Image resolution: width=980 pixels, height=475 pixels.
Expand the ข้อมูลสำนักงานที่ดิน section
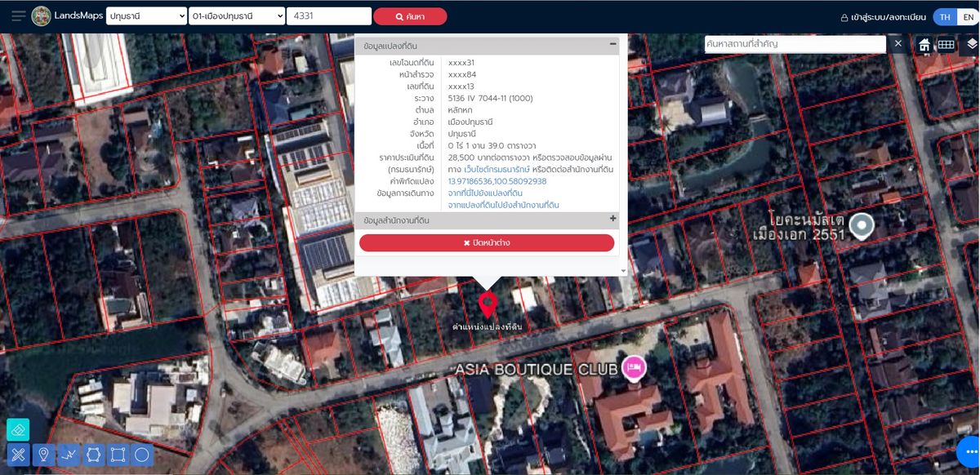(x=612, y=219)
